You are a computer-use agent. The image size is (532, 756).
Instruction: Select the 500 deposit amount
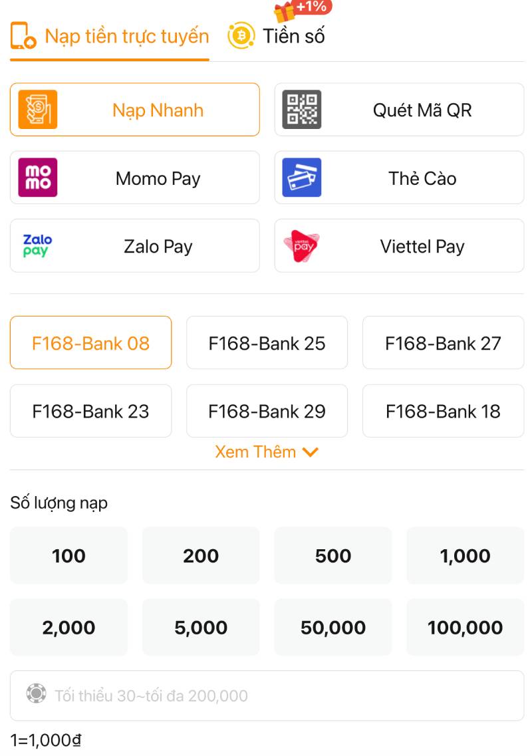click(x=332, y=556)
